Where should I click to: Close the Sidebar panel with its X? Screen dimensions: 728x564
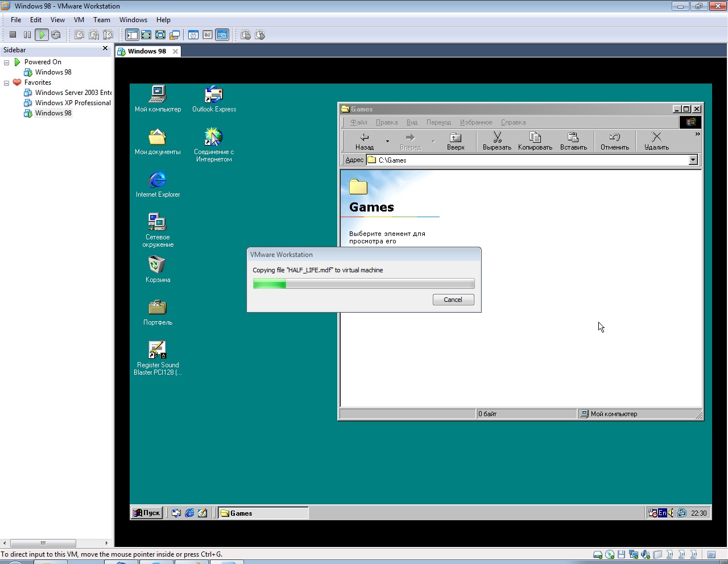[105, 48]
